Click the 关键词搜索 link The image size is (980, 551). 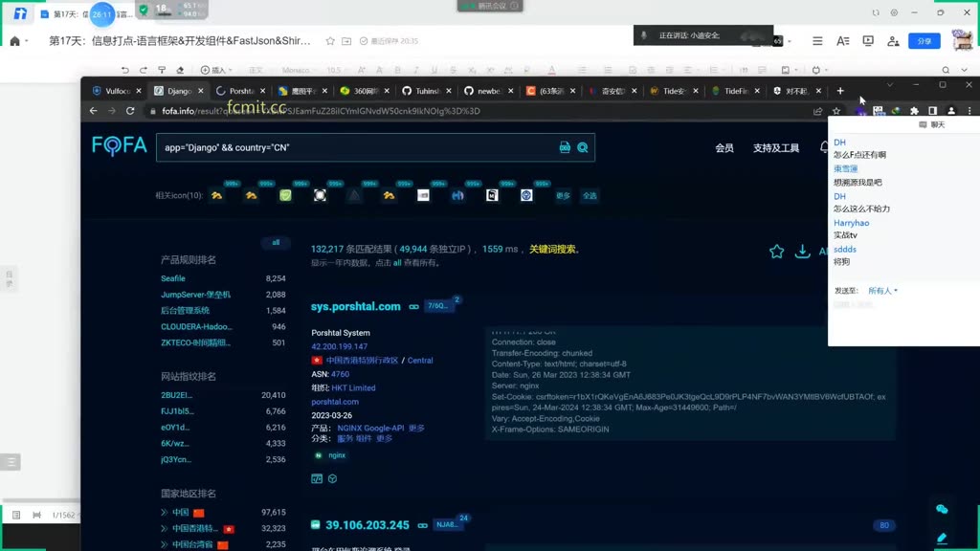(552, 249)
